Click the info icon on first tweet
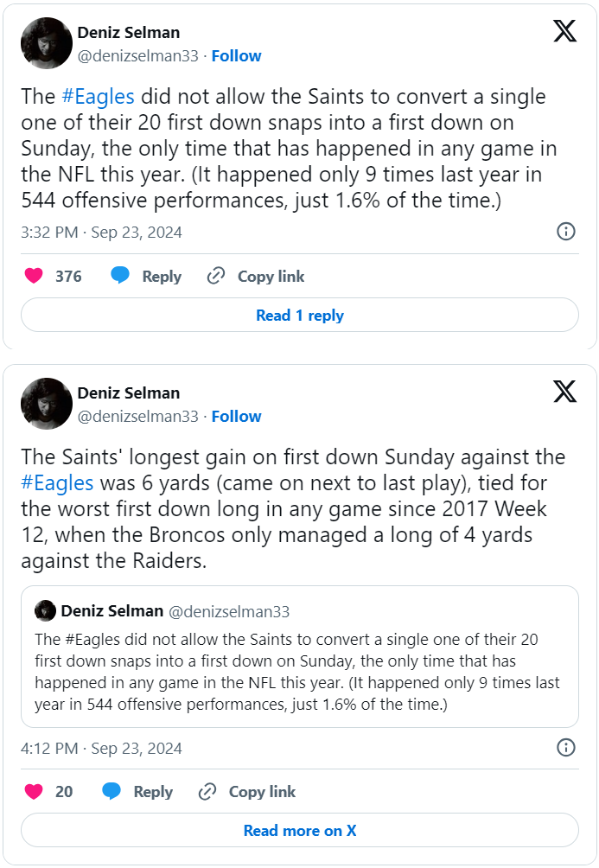Viewport: 599px width, 868px height. 565,232
